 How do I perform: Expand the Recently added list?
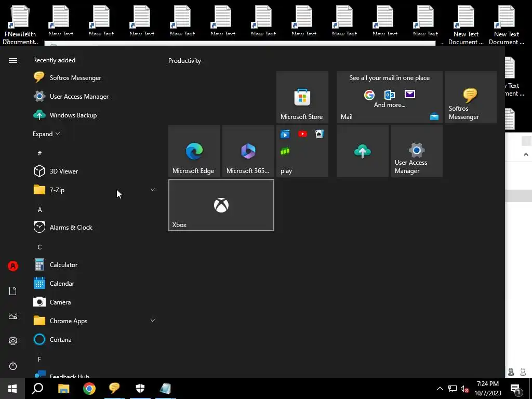click(46, 134)
